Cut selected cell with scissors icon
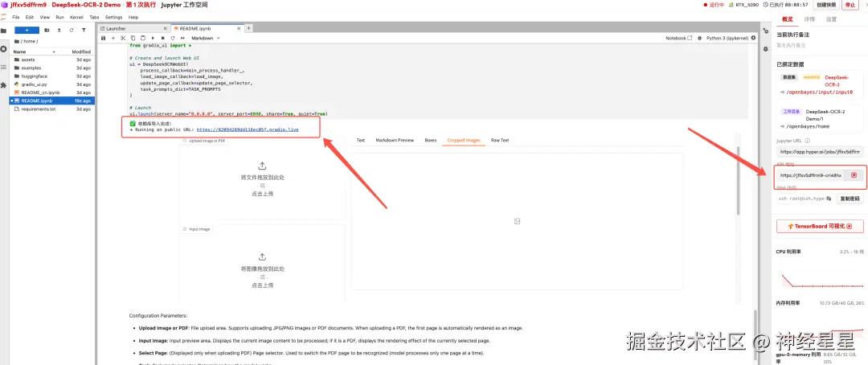The width and height of the screenshot is (868, 365). click(123, 39)
